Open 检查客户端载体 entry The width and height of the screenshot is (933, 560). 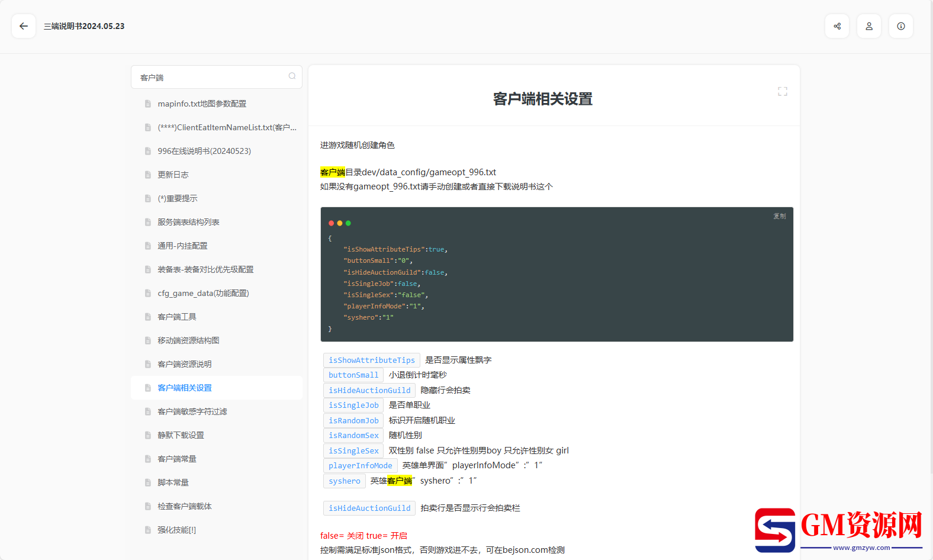217,506
